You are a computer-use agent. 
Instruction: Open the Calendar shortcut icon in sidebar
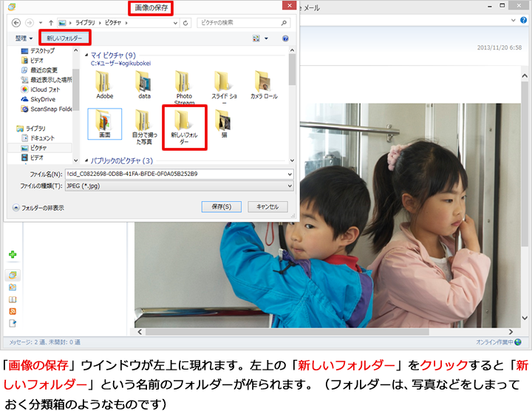13,287
